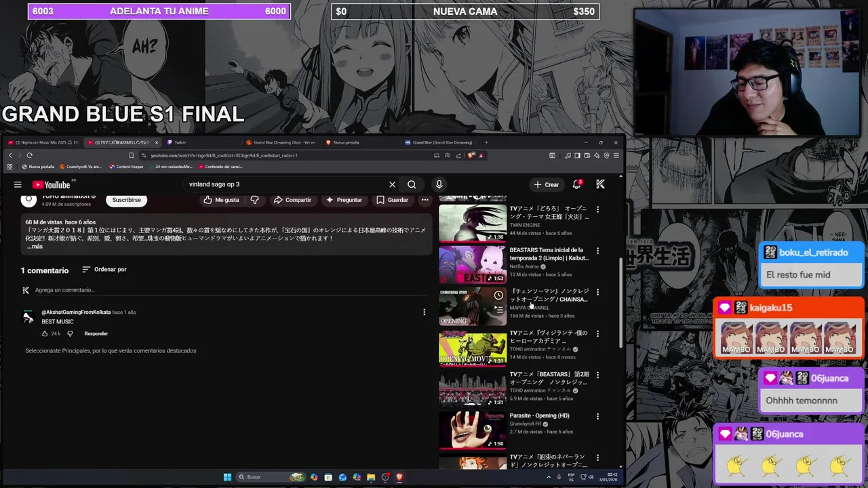Open the Content Keeper bookmark
The width and height of the screenshot is (868, 488).
click(126, 167)
